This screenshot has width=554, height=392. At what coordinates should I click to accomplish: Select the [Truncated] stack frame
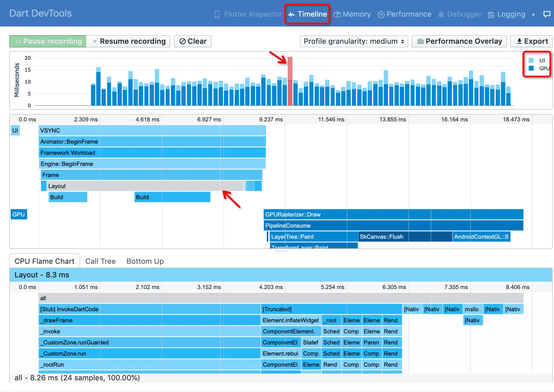(332, 309)
